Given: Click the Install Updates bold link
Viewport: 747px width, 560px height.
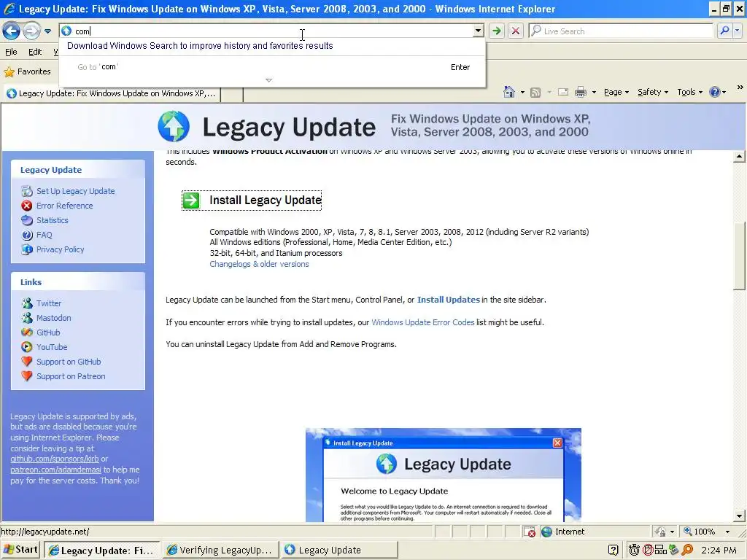Looking at the screenshot, I should pos(449,300).
